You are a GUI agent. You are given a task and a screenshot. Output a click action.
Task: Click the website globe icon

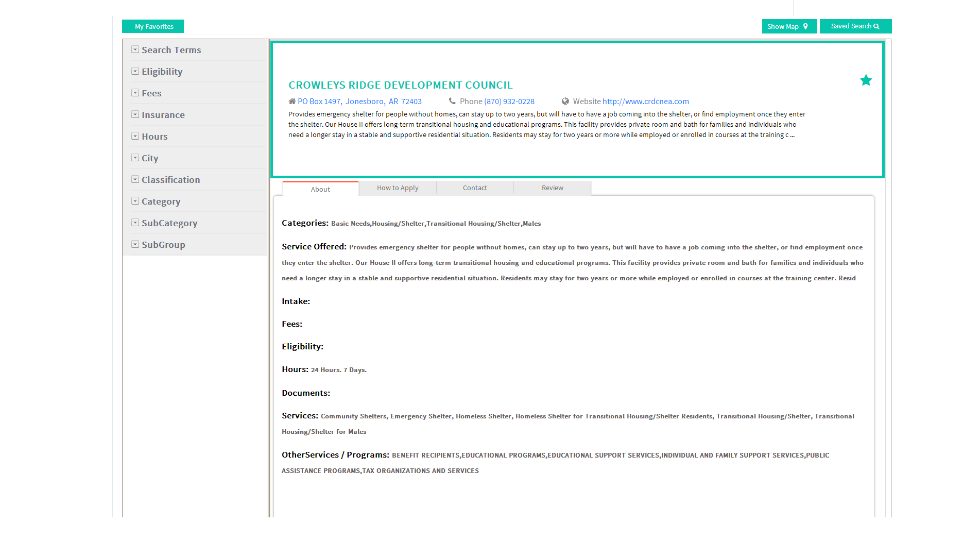click(x=565, y=102)
